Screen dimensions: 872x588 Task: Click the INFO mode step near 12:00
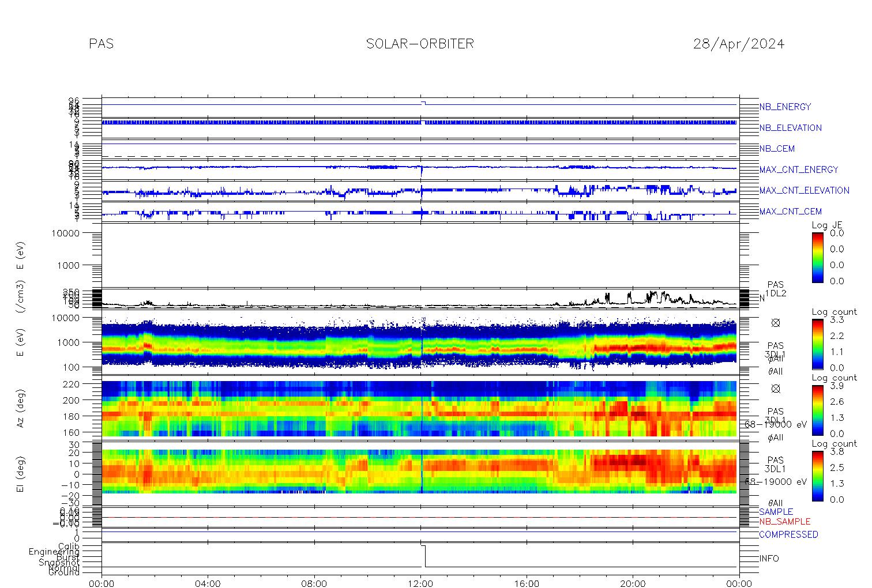pyautogui.click(x=423, y=556)
